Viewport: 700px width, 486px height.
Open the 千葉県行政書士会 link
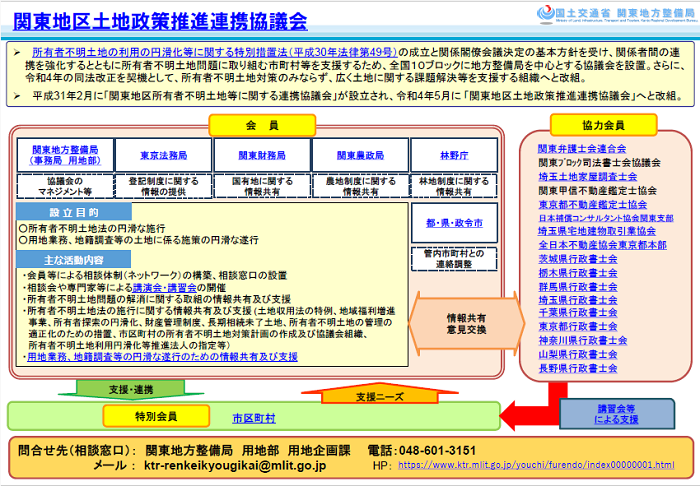click(578, 313)
